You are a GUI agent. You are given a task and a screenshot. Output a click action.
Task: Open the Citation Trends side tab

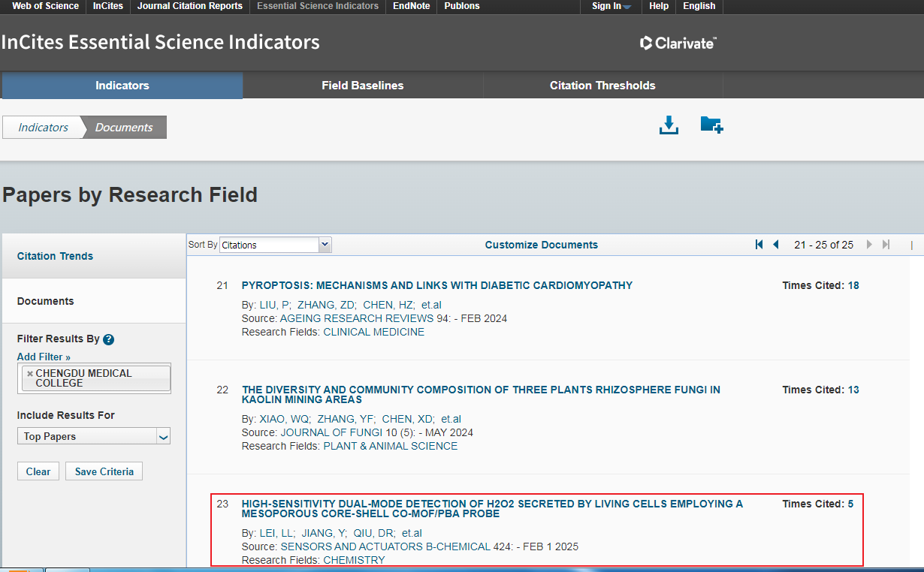coord(56,256)
